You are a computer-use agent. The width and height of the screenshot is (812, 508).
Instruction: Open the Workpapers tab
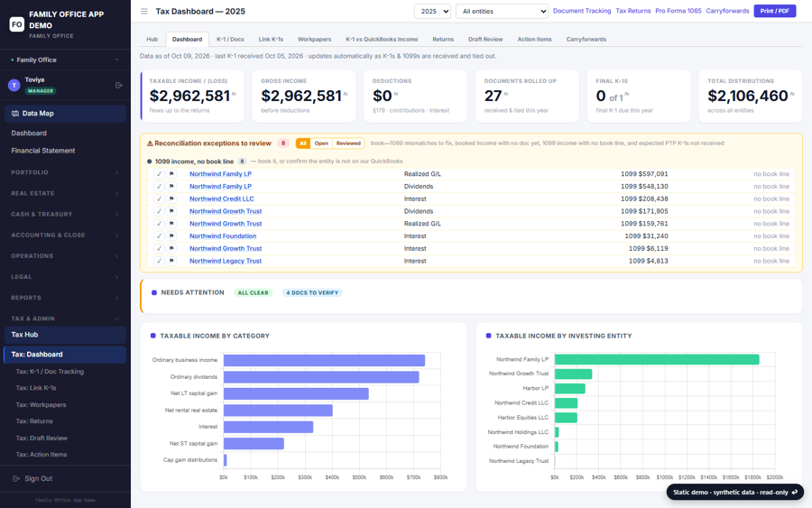click(x=314, y=40)
